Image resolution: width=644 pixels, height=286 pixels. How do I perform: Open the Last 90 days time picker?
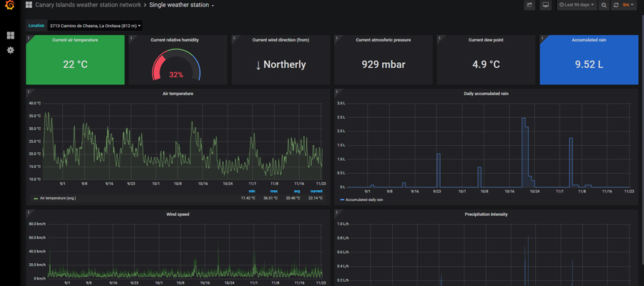[x=577, y=5]
